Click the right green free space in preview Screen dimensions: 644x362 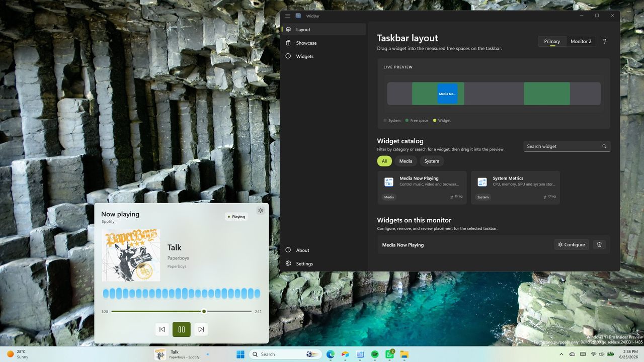546,94
